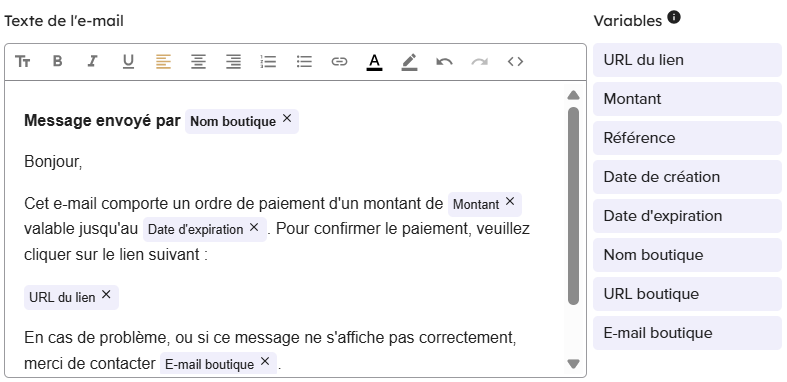787x382 pixels.
Task: Click the editor vertical scrollbar thumb
Action: pos(573,206)
